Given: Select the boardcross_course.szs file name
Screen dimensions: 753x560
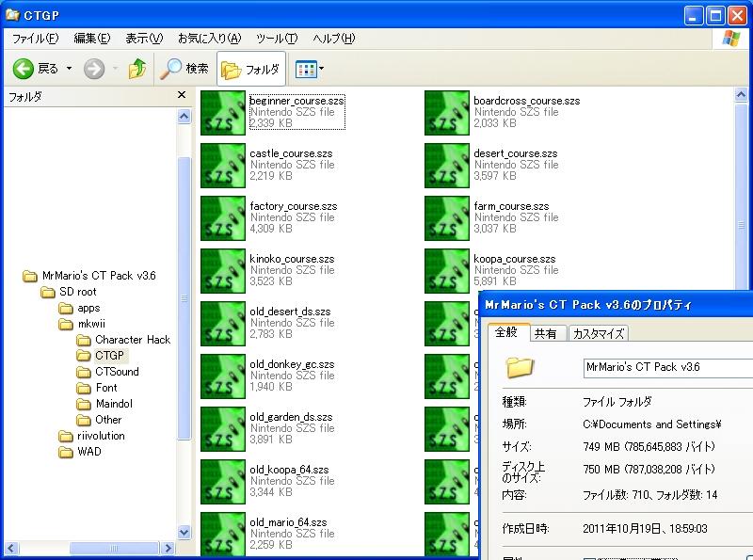Looking at the screenshot, I should [x=527, y=101].
